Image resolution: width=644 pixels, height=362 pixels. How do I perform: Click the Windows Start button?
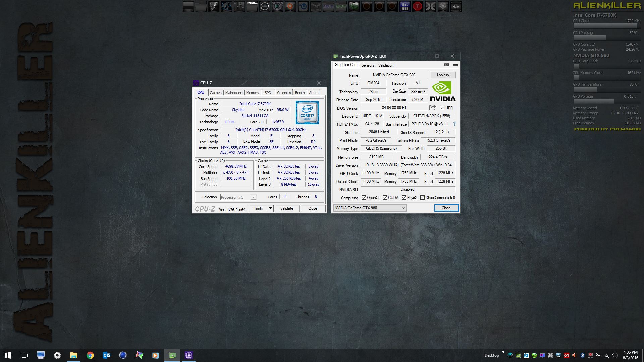[8, 355]
